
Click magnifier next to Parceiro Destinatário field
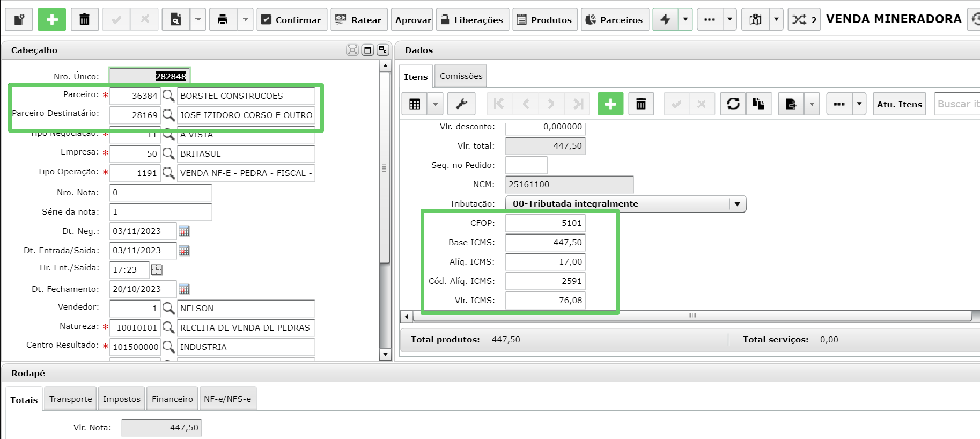coord(168,115)
